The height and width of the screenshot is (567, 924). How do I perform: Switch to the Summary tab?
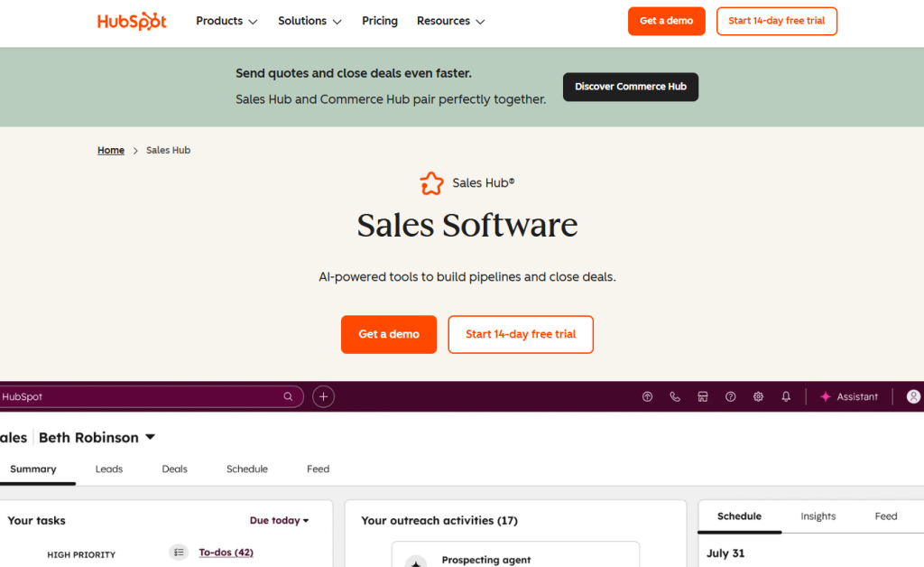pos(33,469)
